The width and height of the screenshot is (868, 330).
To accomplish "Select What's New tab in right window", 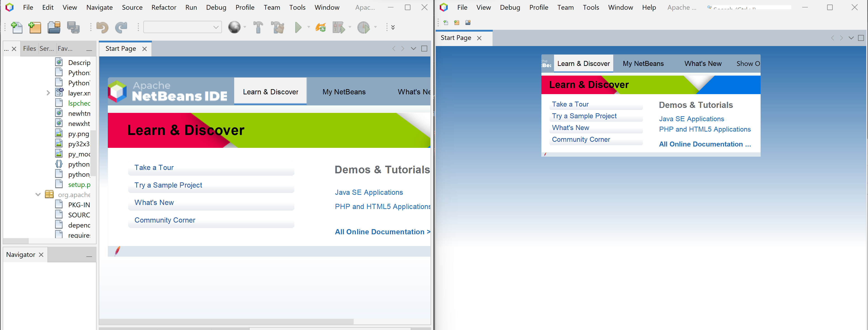I will 703,64.
